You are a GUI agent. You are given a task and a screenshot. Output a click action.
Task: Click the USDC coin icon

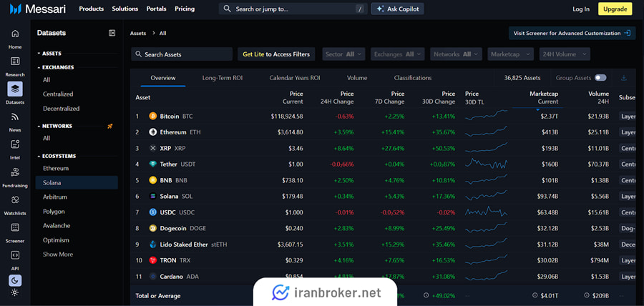point(153,212)
